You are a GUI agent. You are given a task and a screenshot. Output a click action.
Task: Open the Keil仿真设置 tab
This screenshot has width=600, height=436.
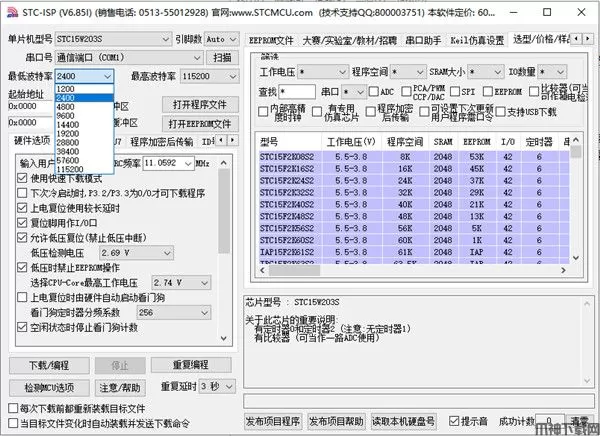pyautogui.click(x=477, y=40)
